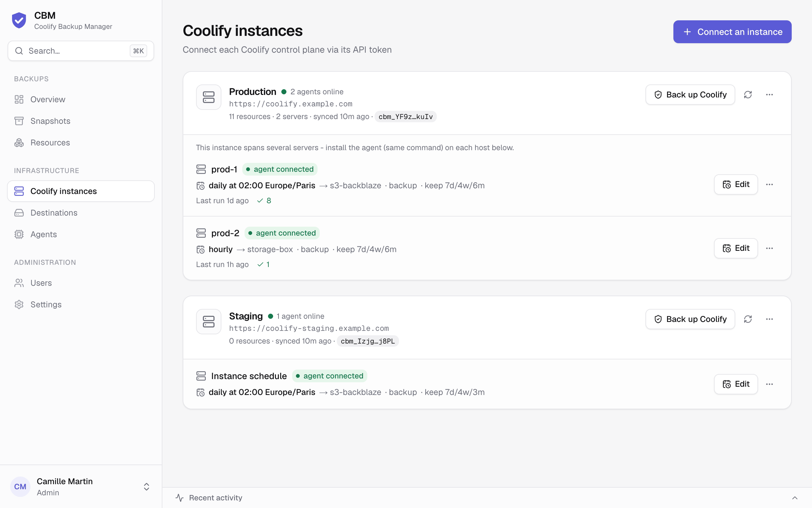The height and width of the screenshot is (508, 812).
Task: Select Coolify instances in sidebar
Action: (81, 191)
